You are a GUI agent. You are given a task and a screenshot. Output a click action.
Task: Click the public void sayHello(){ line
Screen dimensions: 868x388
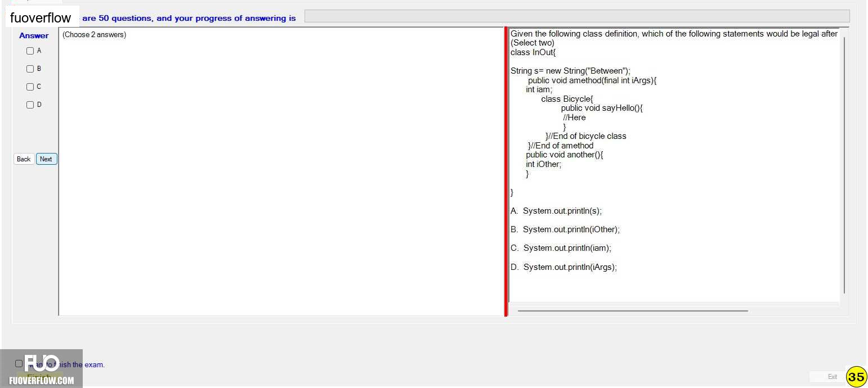click(602, 108)
